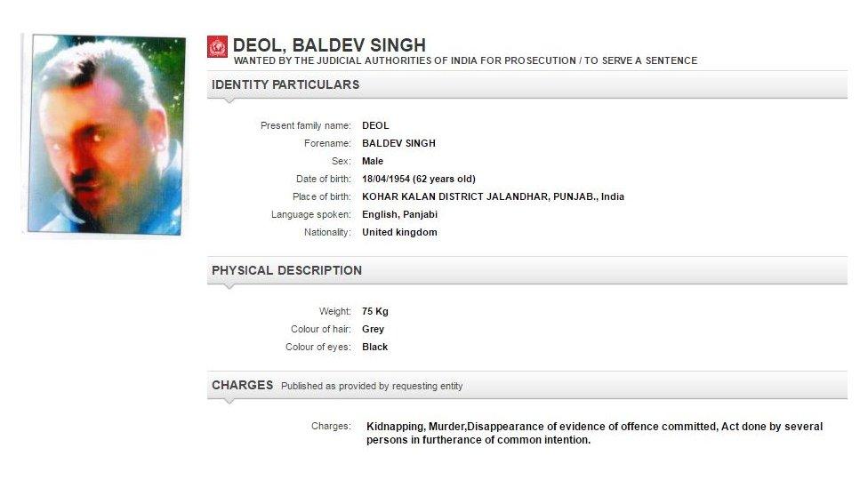868x488 pixels.
Task: Click the wanted by judicial authorities subtitle
Action: (x=465, y=61)
